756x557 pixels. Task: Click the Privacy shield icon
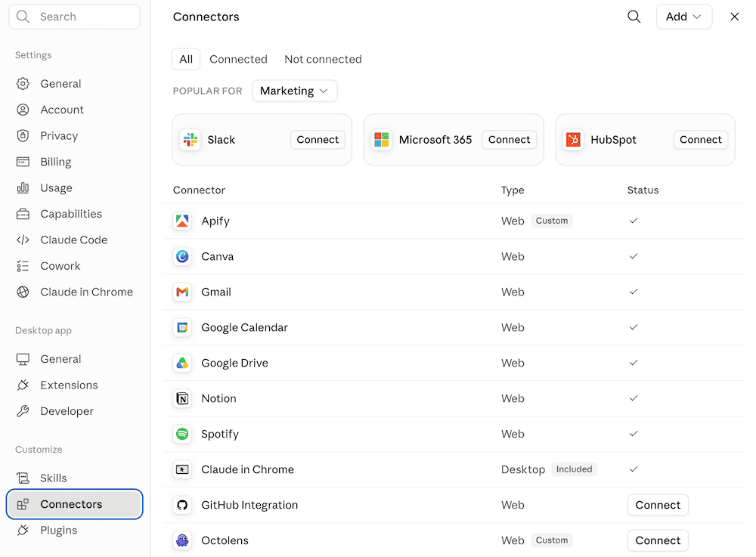click(23, 136)
